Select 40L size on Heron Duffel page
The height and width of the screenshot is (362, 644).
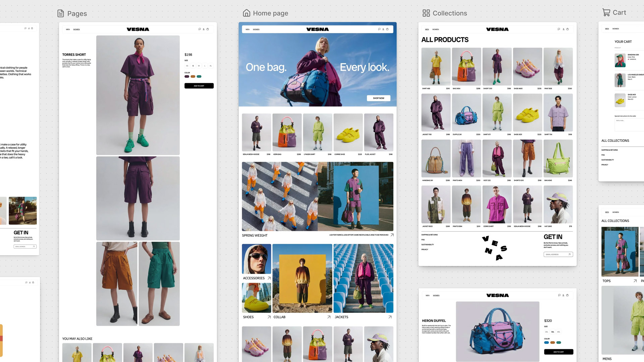coord(558,332)
